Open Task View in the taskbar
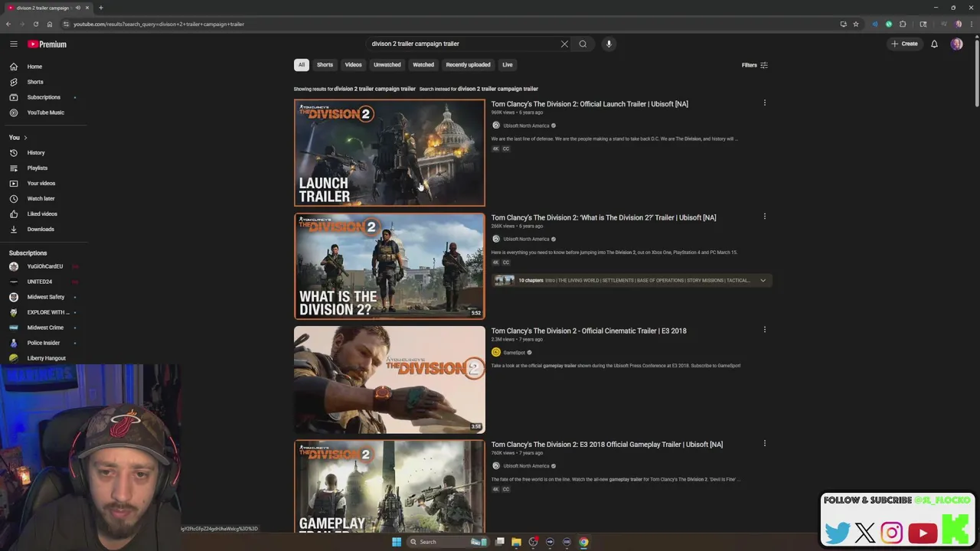The image size is (980, 551). (x=499, y=542)
